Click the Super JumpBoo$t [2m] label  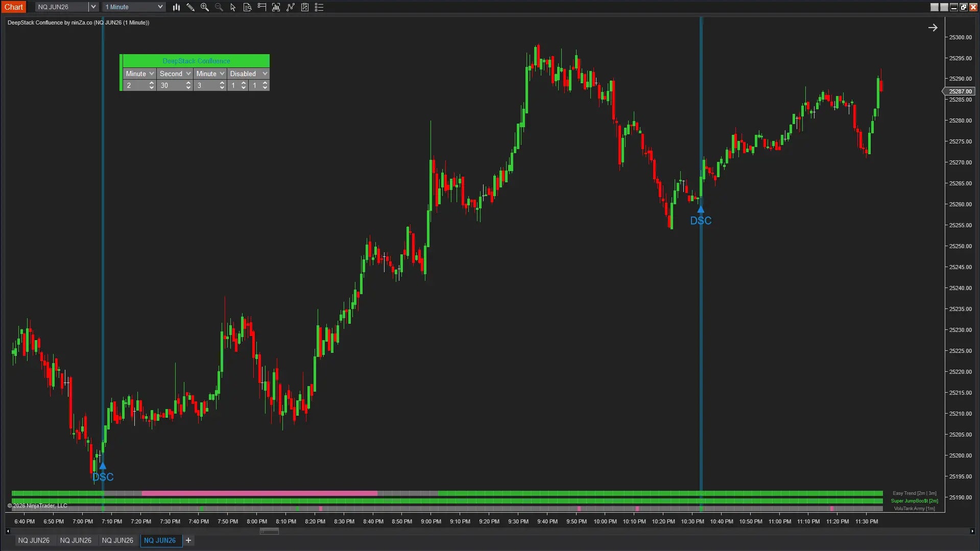coord(914,501)
